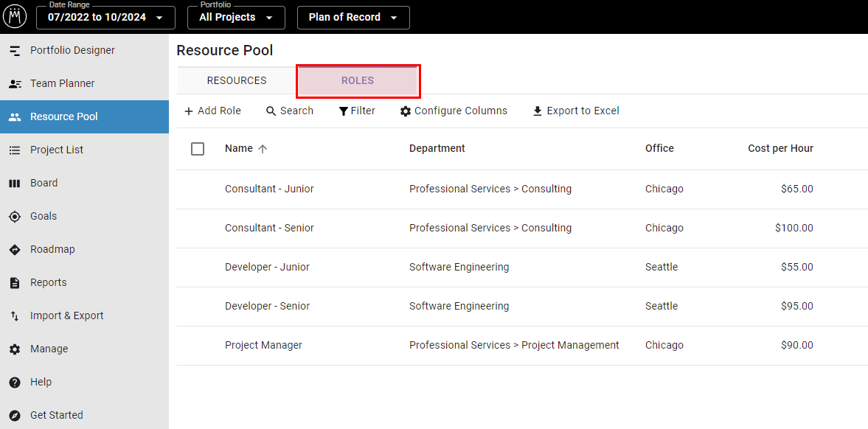868x429 pixels.
Task: Click the Manage gear icon
Action: pos(15,349)
